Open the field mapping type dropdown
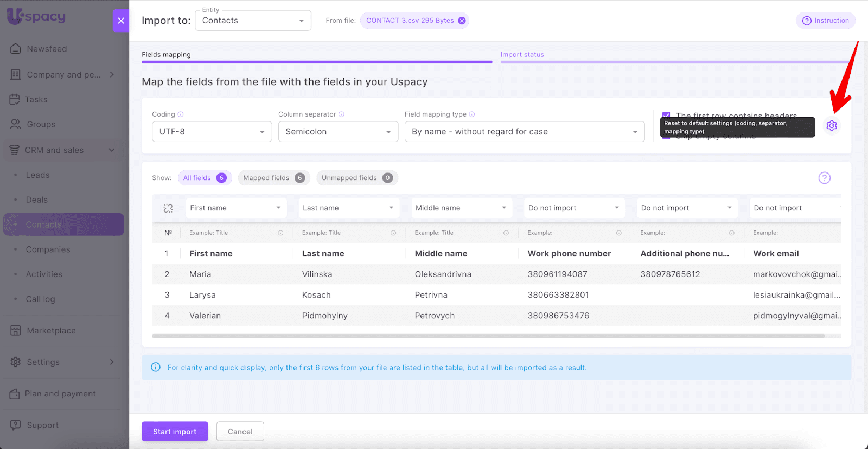 click(524, 132)
